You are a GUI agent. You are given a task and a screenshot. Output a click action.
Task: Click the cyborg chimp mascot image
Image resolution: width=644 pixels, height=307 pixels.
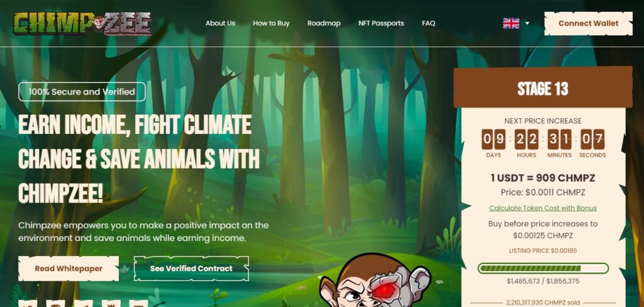(x=376, y=281)
